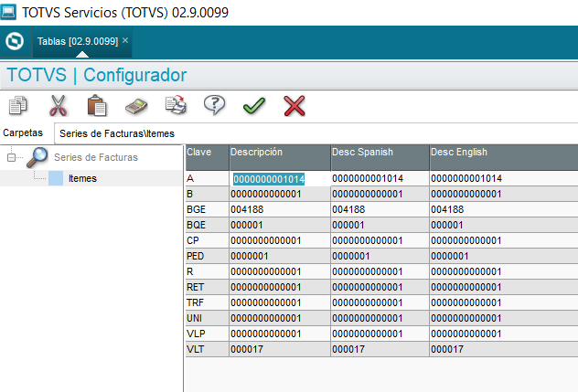
Task: Cancel with the red X icon
Action: [x=294, y=106]
